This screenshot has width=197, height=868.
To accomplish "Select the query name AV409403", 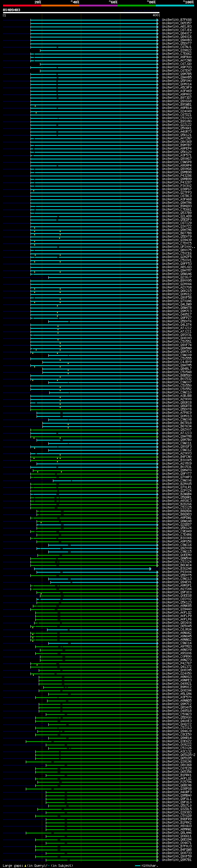I will [x=11, y=10].
